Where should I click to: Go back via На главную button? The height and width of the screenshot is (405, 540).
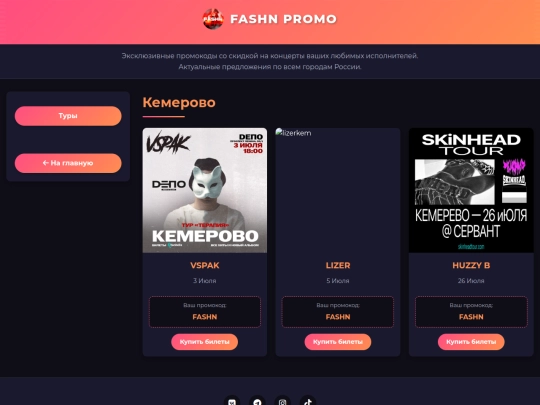(68, 163)
